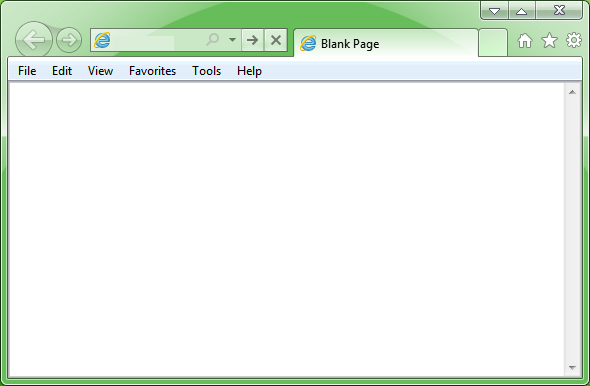Select the Blank Page tab

[x=386, y=43]
